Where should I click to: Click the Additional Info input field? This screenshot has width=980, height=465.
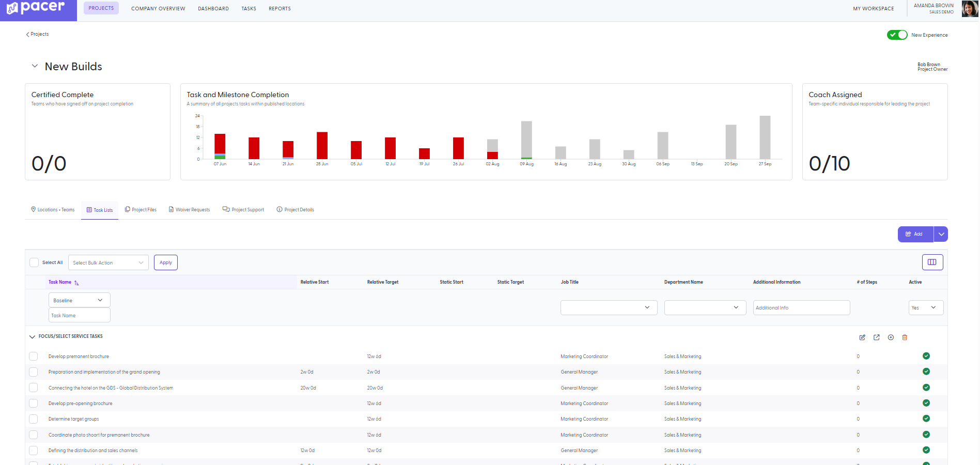click(801, 308)
